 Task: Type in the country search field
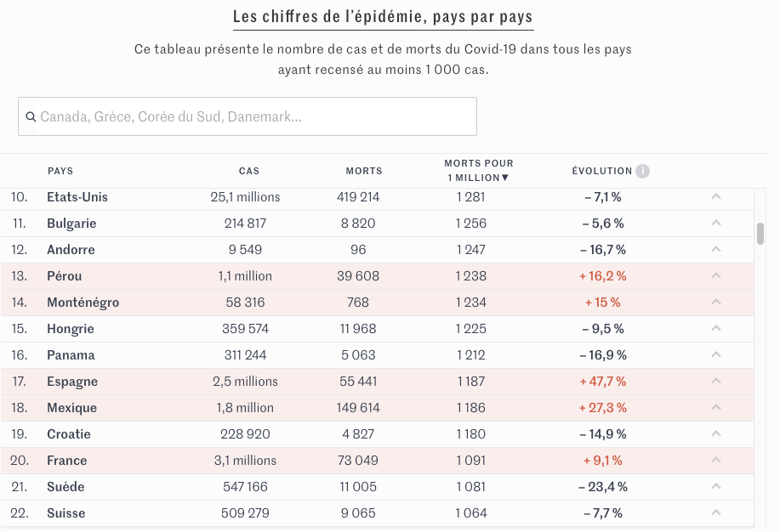click(255, 117)
